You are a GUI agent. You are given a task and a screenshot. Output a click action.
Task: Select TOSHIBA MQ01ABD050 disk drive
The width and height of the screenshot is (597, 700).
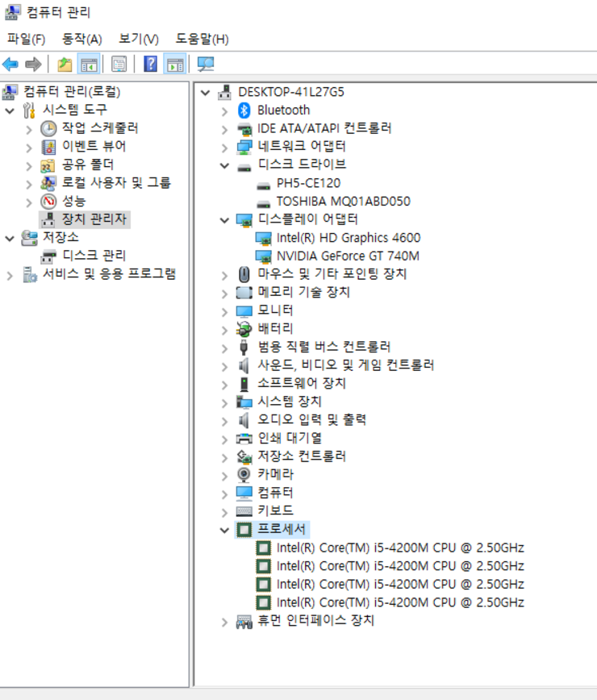[344, 202]
